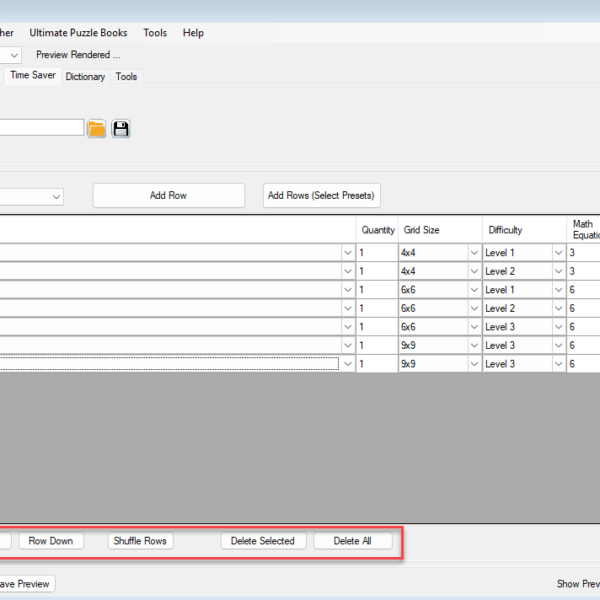Switch to the Dictionary tab

click(x=85, y=76)
